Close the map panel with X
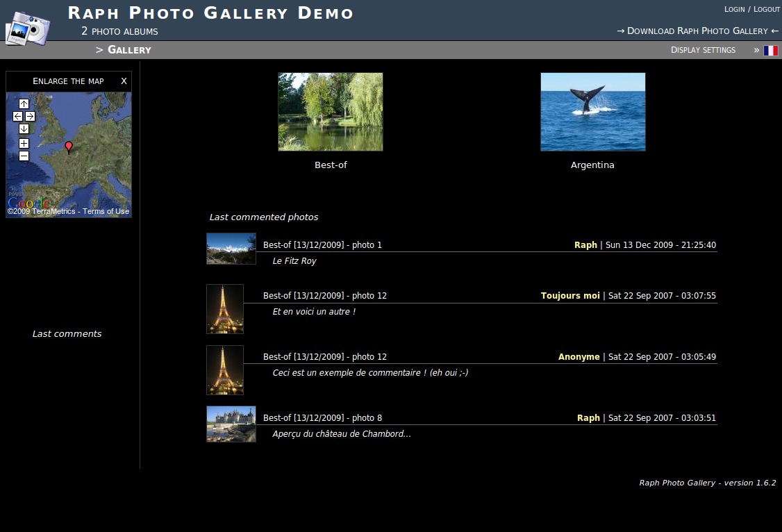 [124, 81]
